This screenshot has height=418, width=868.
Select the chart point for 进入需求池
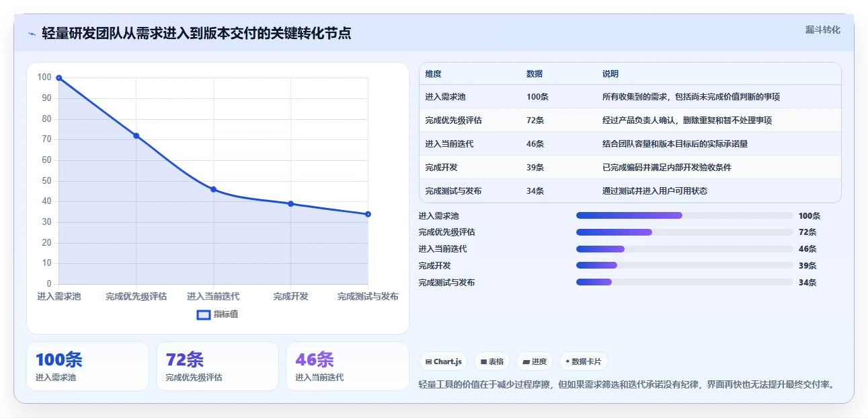(x=59, y=78)
